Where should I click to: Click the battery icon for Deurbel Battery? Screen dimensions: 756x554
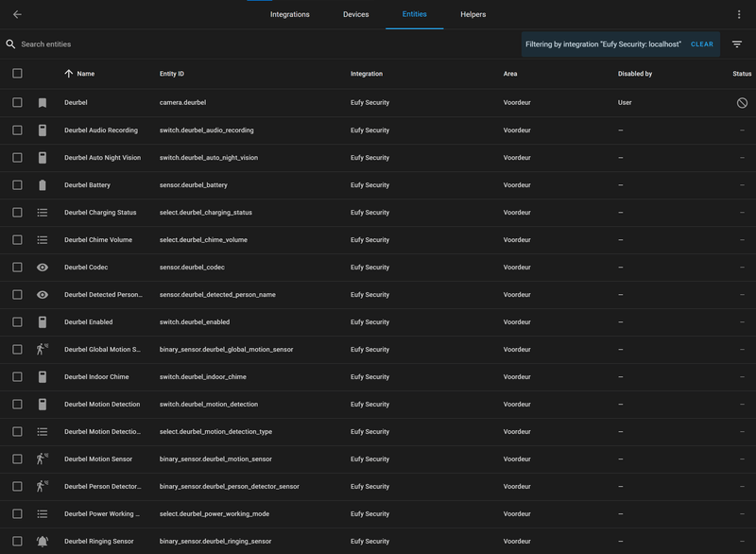(x=43, y=185)
